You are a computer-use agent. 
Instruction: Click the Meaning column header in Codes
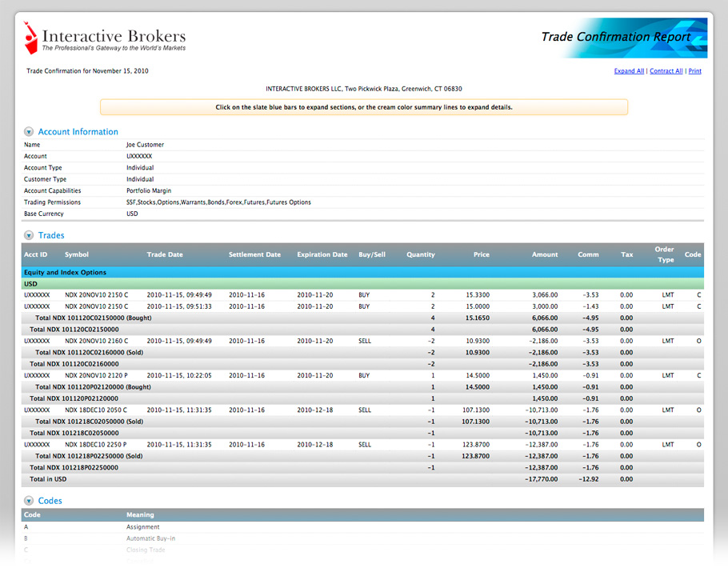click(140, 514)
